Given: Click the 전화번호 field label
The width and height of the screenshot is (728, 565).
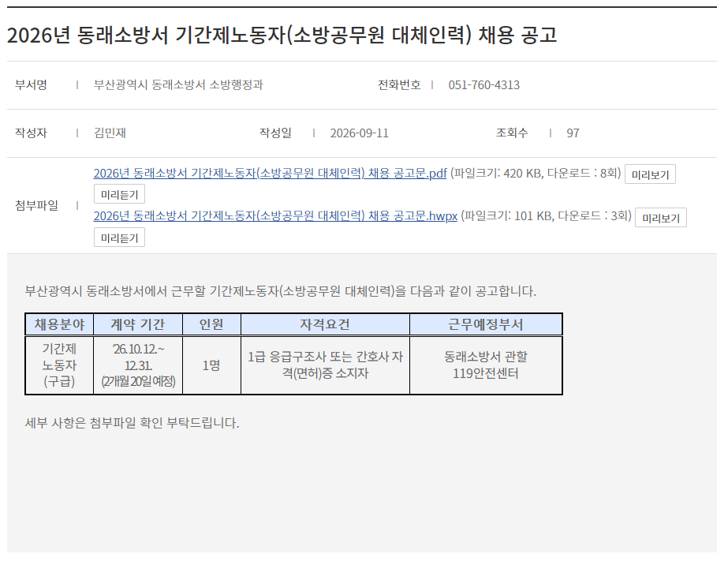Looking at the screenshot, I should tap(399, 84).
